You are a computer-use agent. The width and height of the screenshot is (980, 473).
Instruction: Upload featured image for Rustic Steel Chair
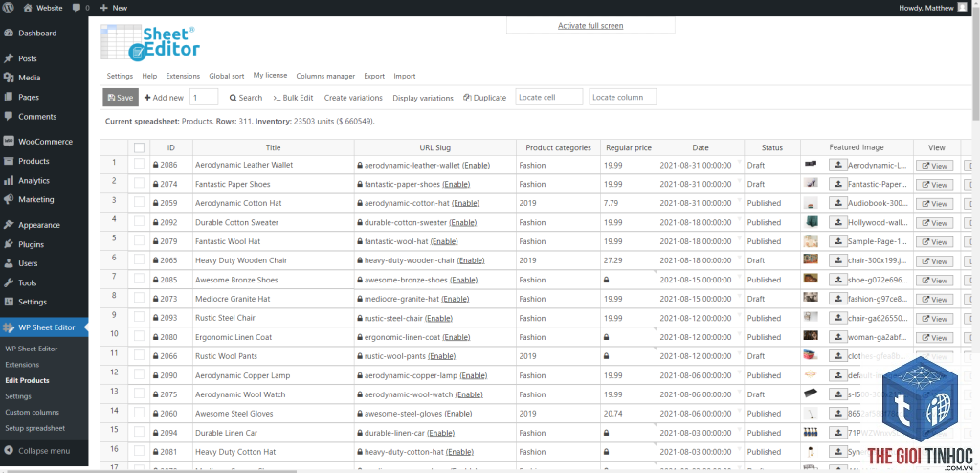pyautogui.click(x=837, y=319)
